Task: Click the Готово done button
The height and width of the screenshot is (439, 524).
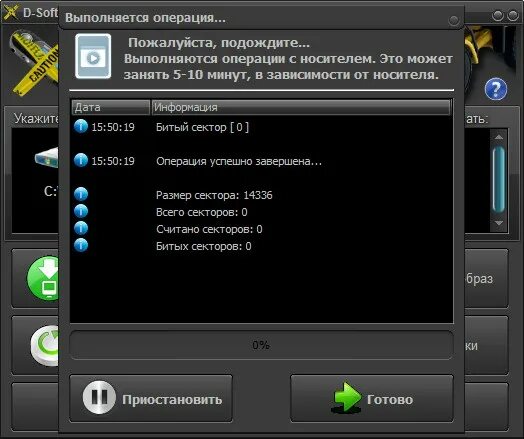Action: click(x=372, y=398)
